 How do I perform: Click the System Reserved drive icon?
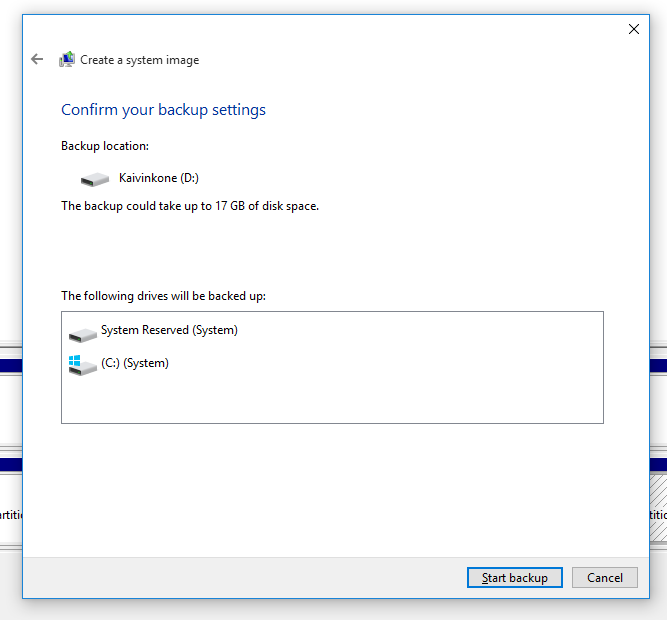[x=82, y=332]
